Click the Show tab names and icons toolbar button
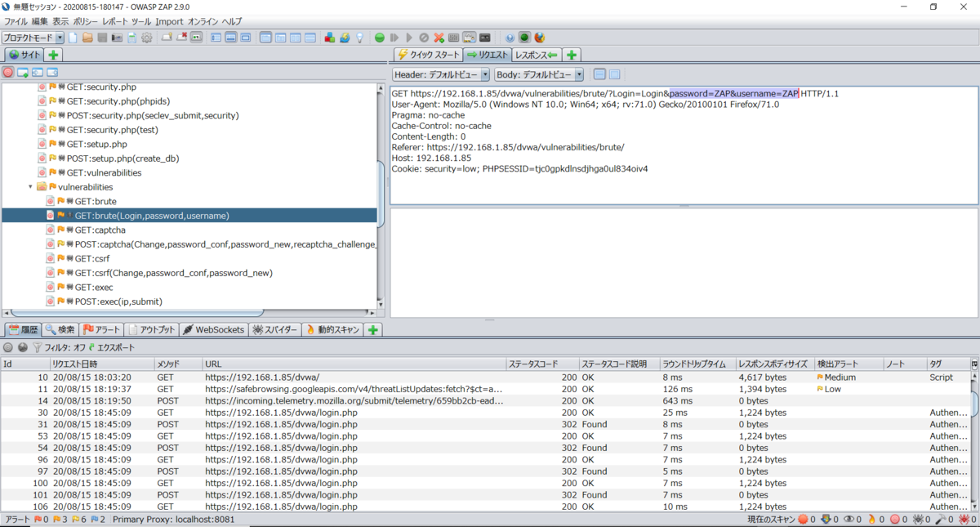 [196, 38]
